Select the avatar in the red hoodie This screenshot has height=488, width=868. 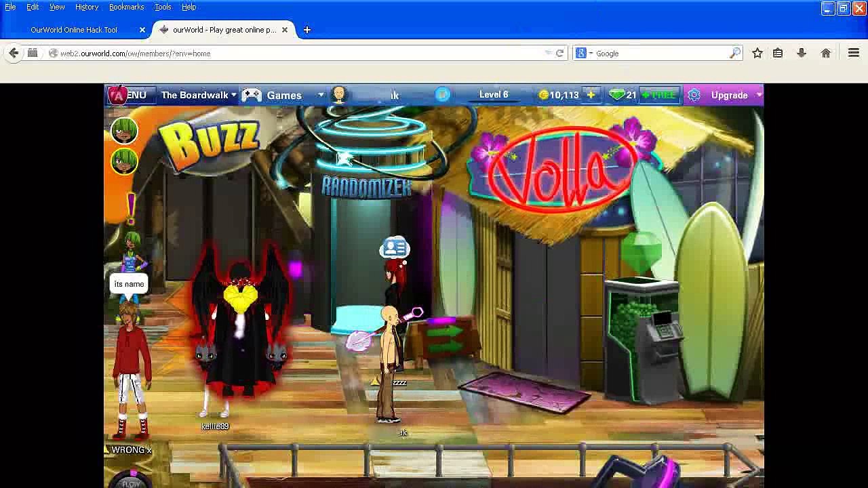tap(130, 369)
